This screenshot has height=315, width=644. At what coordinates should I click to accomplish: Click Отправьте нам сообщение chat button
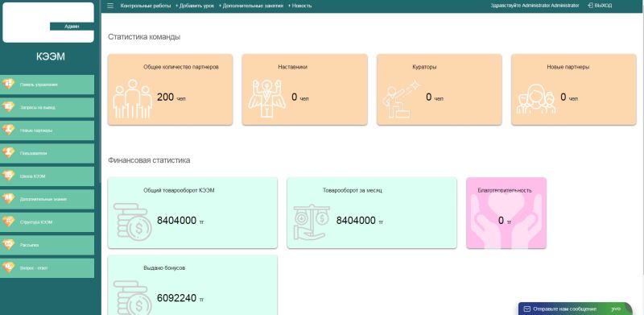(564, 309)
